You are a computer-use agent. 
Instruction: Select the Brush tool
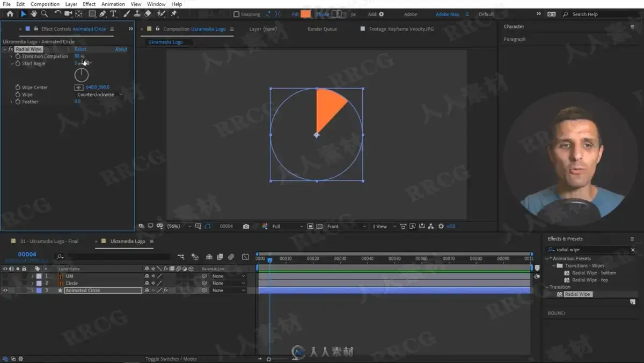127,14
